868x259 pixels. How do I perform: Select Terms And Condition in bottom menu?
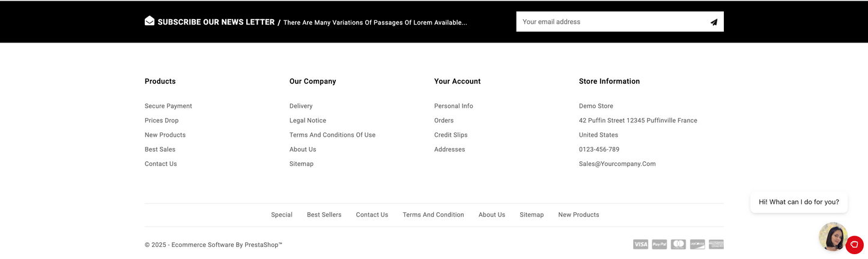coord(433,215)
